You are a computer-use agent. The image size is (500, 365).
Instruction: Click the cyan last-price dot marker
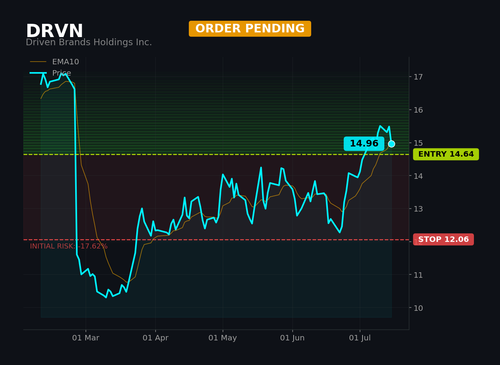tap(392, 144)
